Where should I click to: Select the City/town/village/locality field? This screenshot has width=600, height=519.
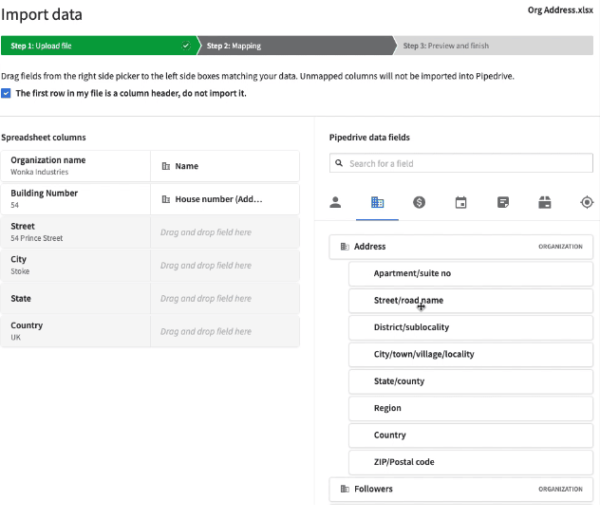tap(471, 354)
